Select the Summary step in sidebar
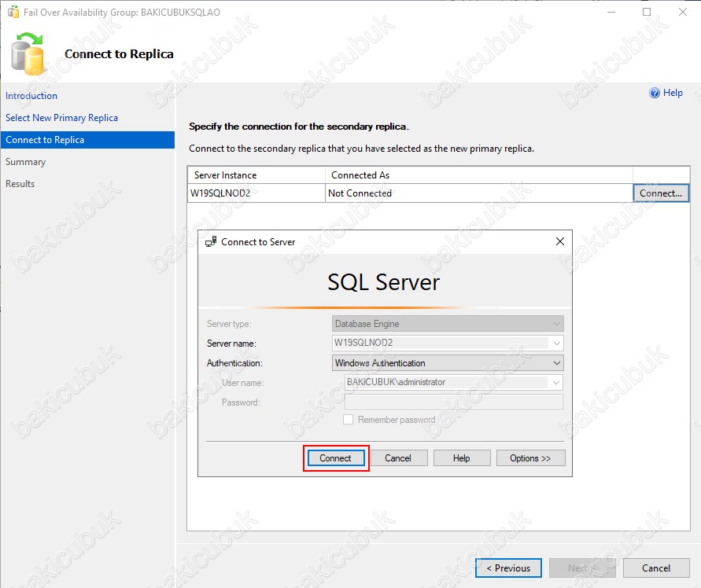Image resolution: width=701 pixels, height=588 pixels. click(x=25, y=162)
